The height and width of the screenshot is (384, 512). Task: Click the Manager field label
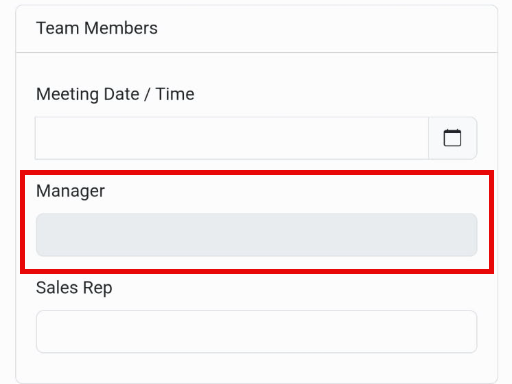click(x=70, y=191)
